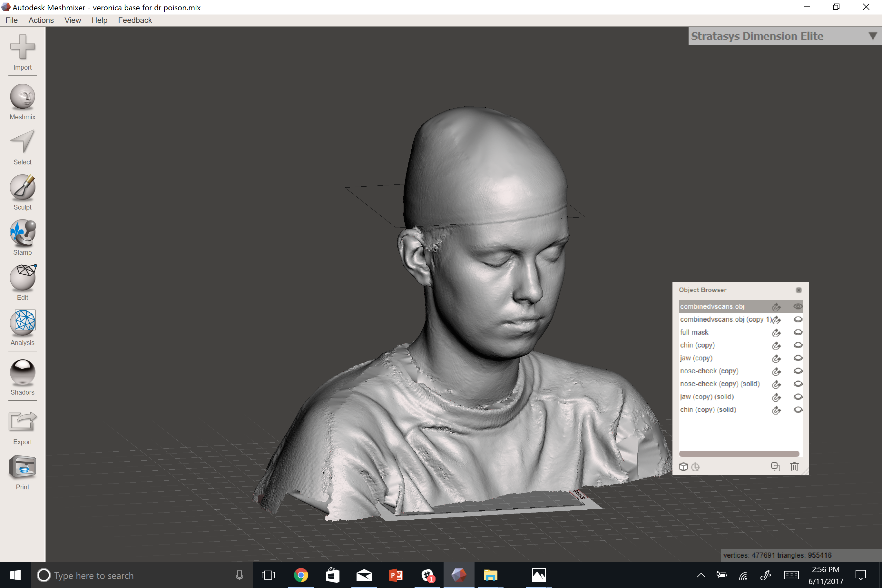Click magnet icon for nose-cheek (copy) (solid)
Screen dimensions: 882x588
point(776,384)
